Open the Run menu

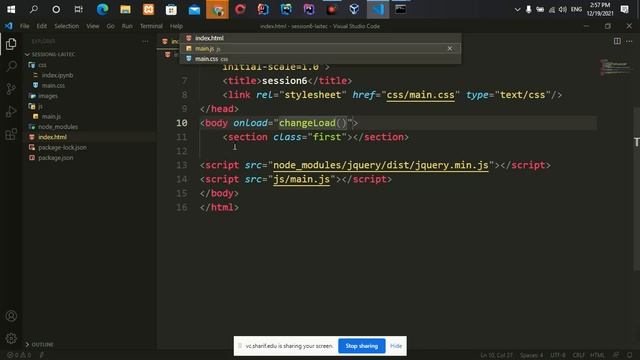[x=127, y=26]
